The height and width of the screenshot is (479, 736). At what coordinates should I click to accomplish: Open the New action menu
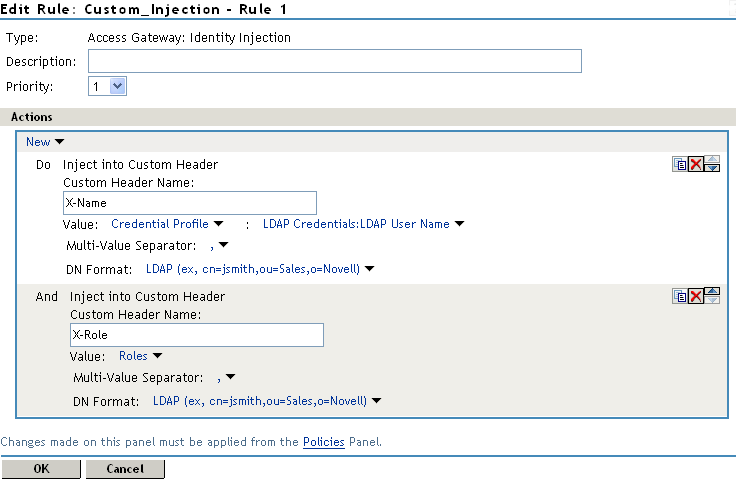coord(45,142)
